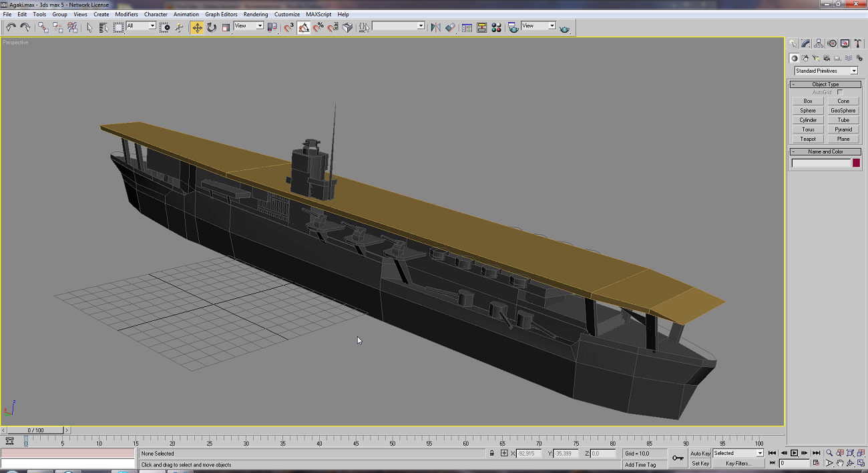
Task: Open the Standard Primitives dropdown
Action: click(826, 71)
